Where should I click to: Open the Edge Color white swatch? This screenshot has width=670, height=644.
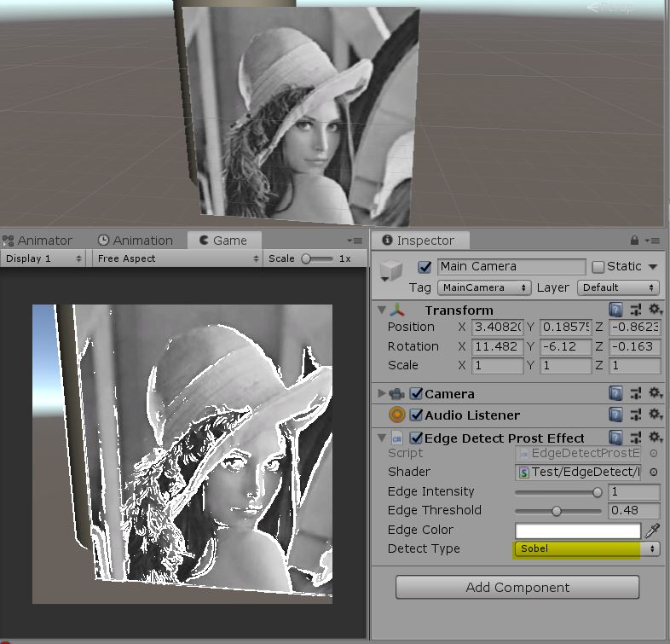[578, 531]
